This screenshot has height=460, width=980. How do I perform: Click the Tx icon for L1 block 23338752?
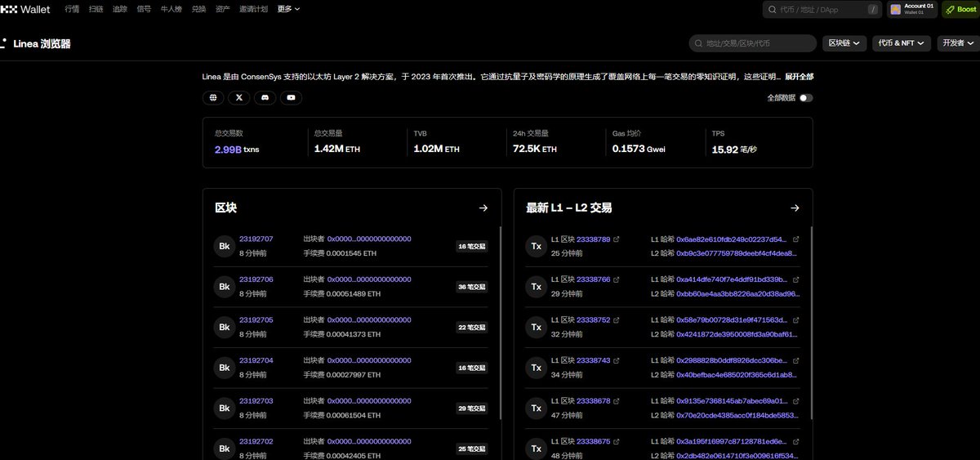(x=536, y=327)
